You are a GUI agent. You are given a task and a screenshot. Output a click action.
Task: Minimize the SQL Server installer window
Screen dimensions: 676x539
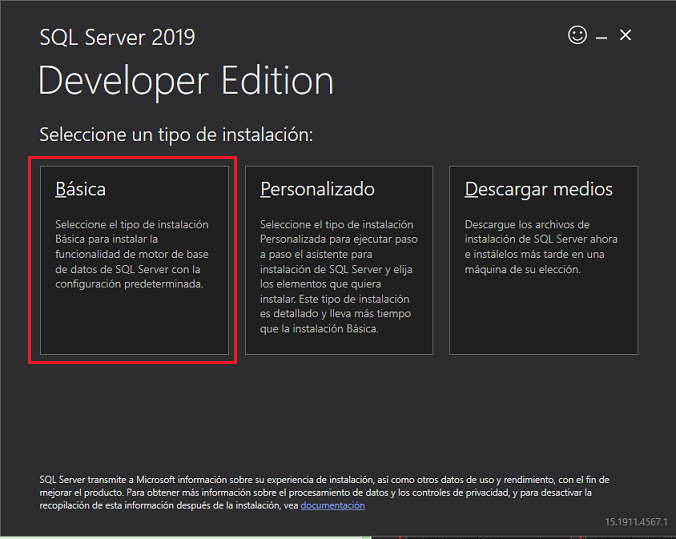(x=601, y=38)
